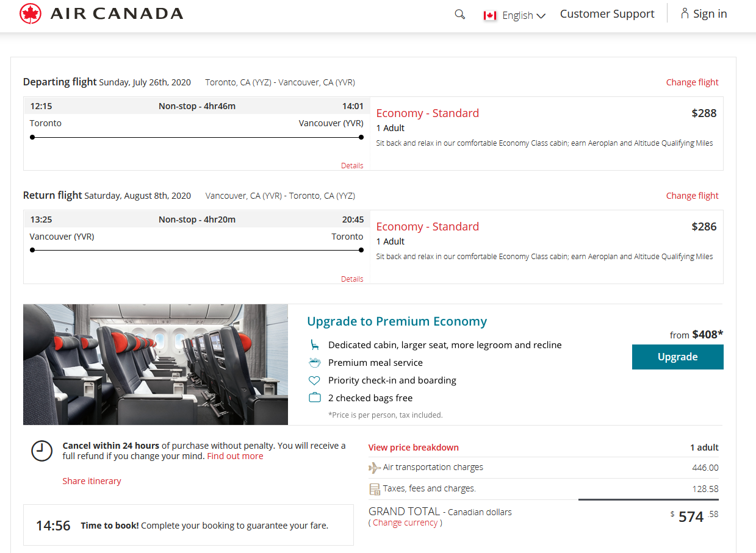Open Details for the Vancouver to Toronto flight
The width and height of the screenshot is (756, 553).
click(352, 279)
